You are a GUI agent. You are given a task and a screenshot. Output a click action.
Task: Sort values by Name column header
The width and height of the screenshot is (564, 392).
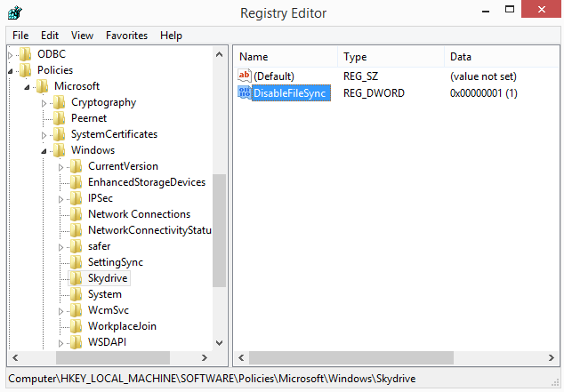point(286,57)
